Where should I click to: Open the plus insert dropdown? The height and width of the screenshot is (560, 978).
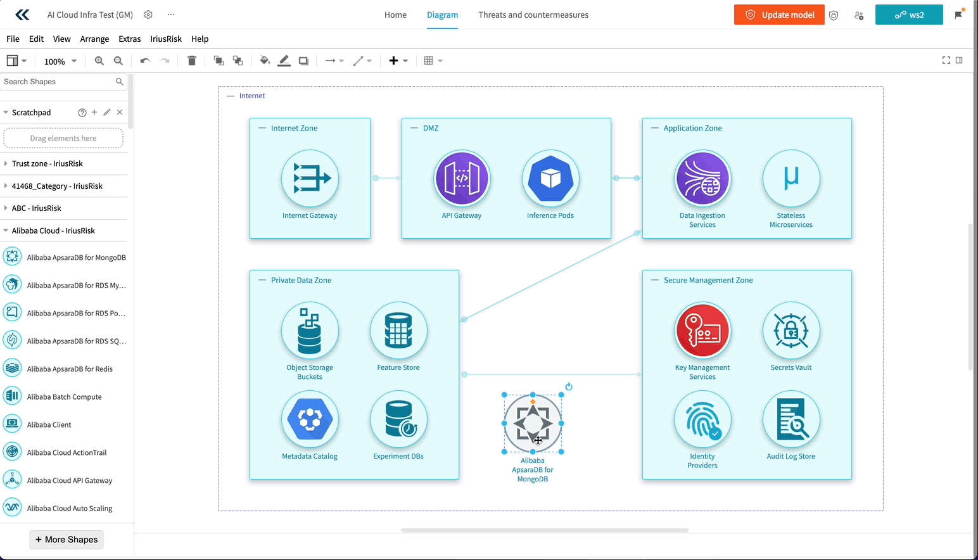pos(398,61)
